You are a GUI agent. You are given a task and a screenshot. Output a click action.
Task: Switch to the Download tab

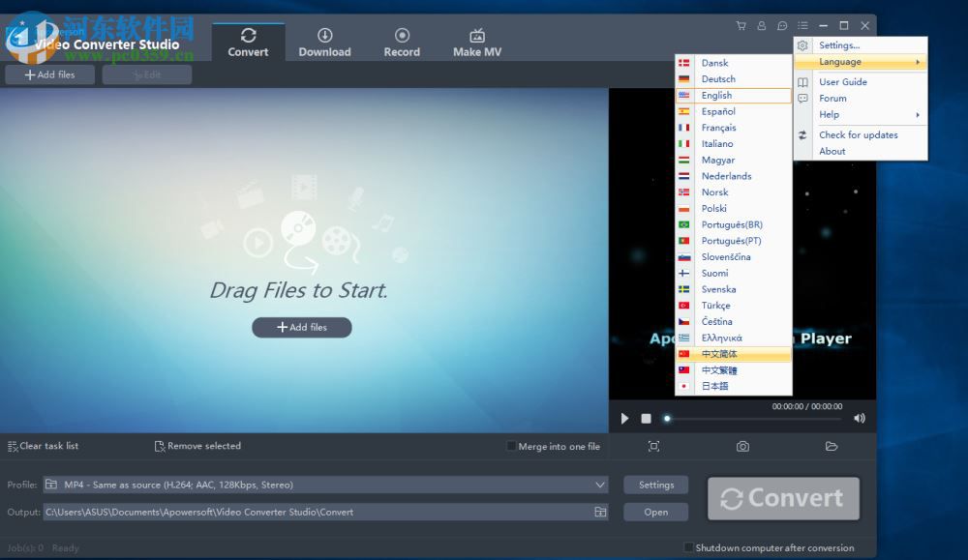pos(324,43)
